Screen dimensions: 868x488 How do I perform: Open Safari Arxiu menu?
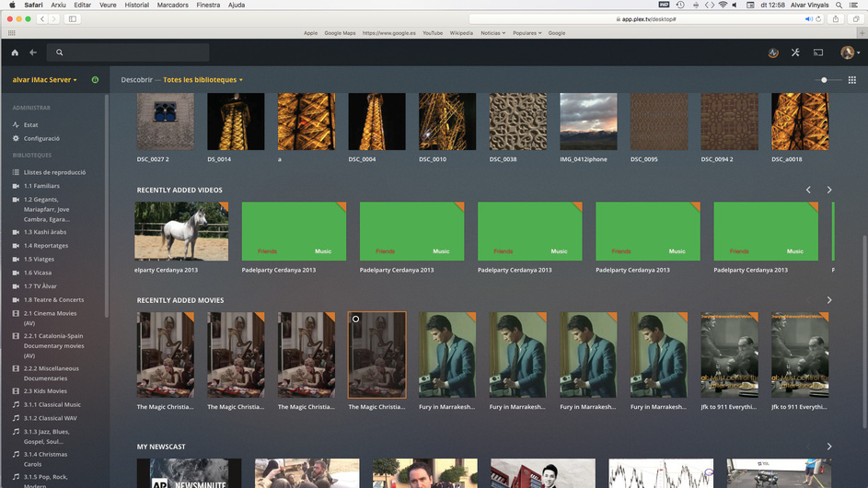click(58, 5)
